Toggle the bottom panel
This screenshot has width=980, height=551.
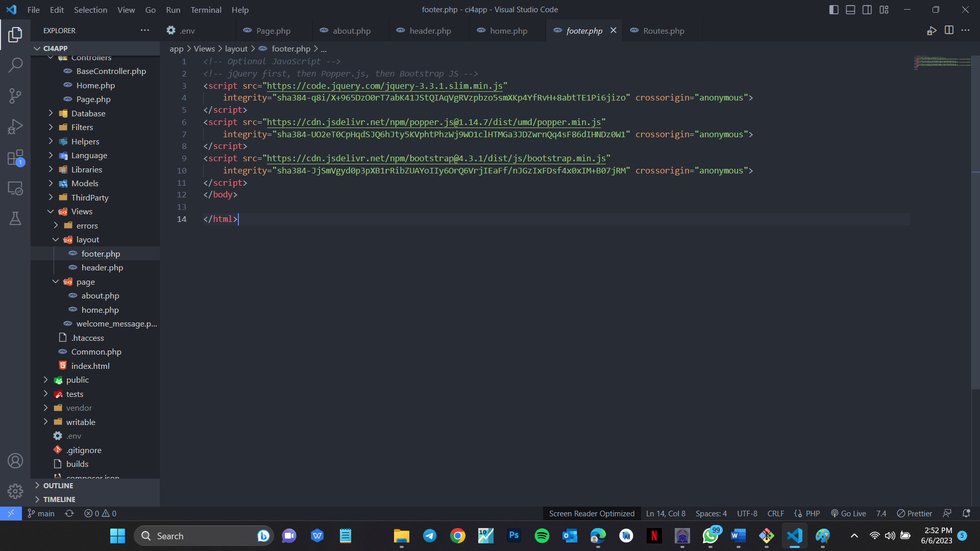pyautogui.click(x=850, y=9)
